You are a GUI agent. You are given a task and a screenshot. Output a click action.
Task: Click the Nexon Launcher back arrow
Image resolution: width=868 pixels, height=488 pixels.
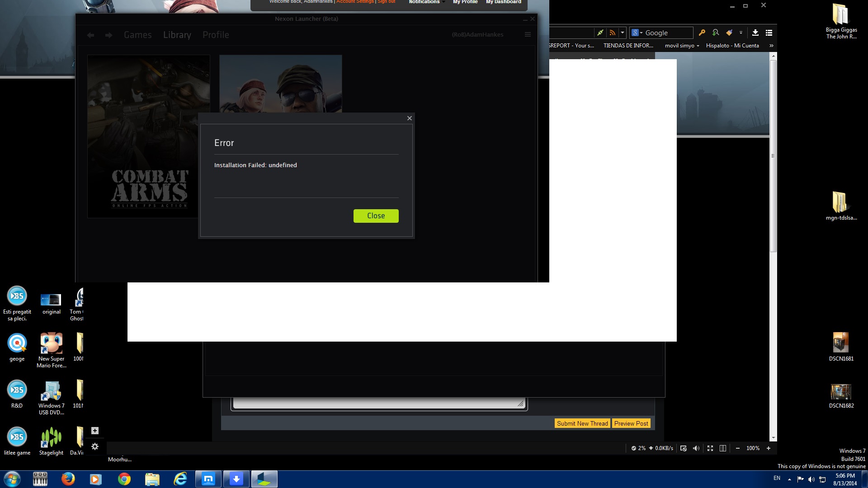pyautogui.click(x=90, y=35)
